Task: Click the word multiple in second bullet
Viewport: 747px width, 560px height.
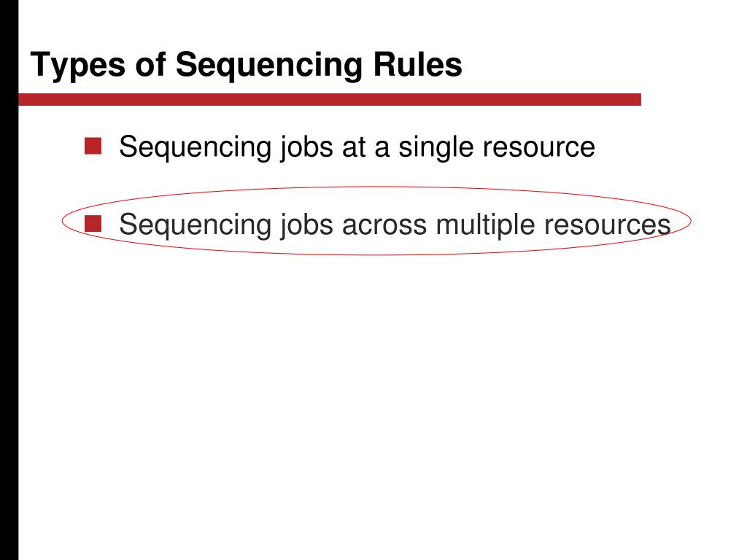Action: 485,225
